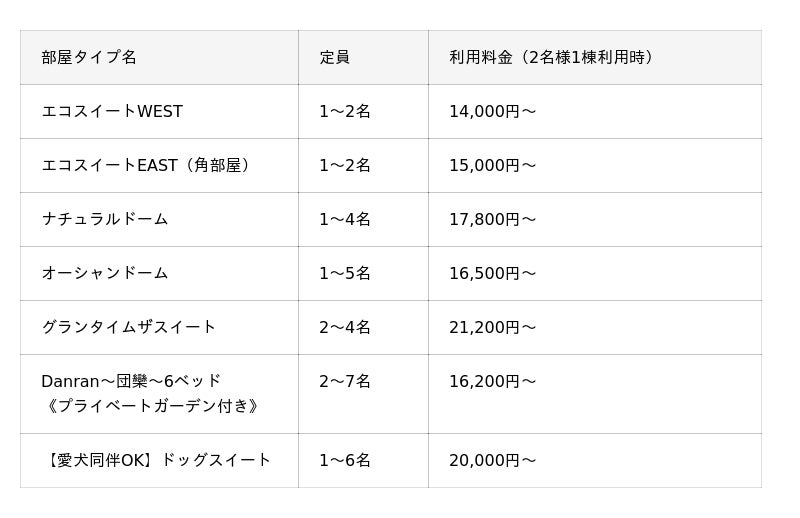Screen dimensions: 800x518
Task: Click the 16,500円～ price cell
Action: coord(492,274)
